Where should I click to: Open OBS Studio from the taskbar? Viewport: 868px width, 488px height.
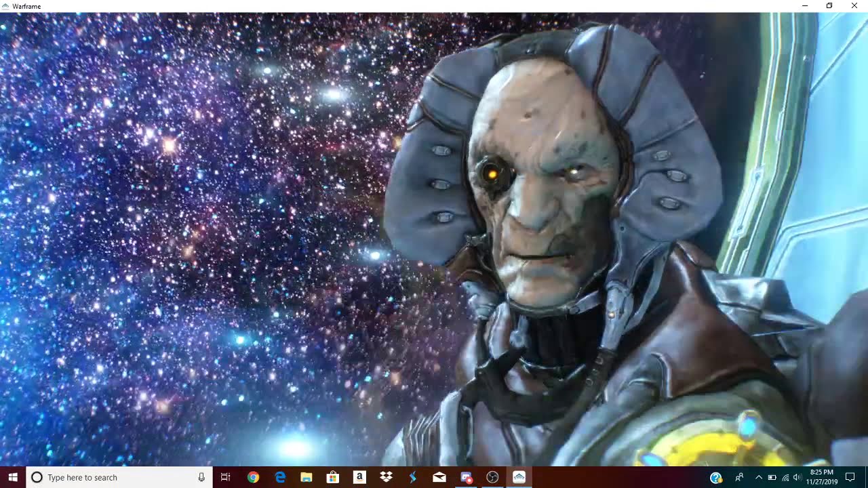point(492,477)
